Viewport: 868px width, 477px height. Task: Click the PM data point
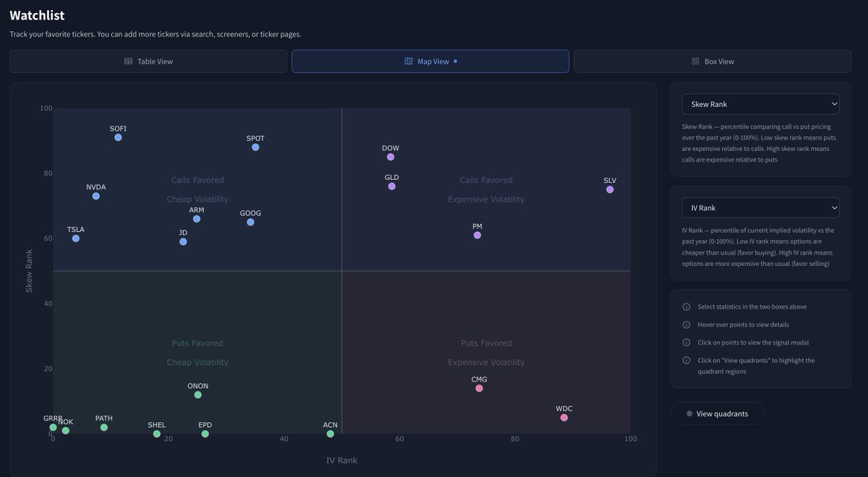tap(477, 235)
